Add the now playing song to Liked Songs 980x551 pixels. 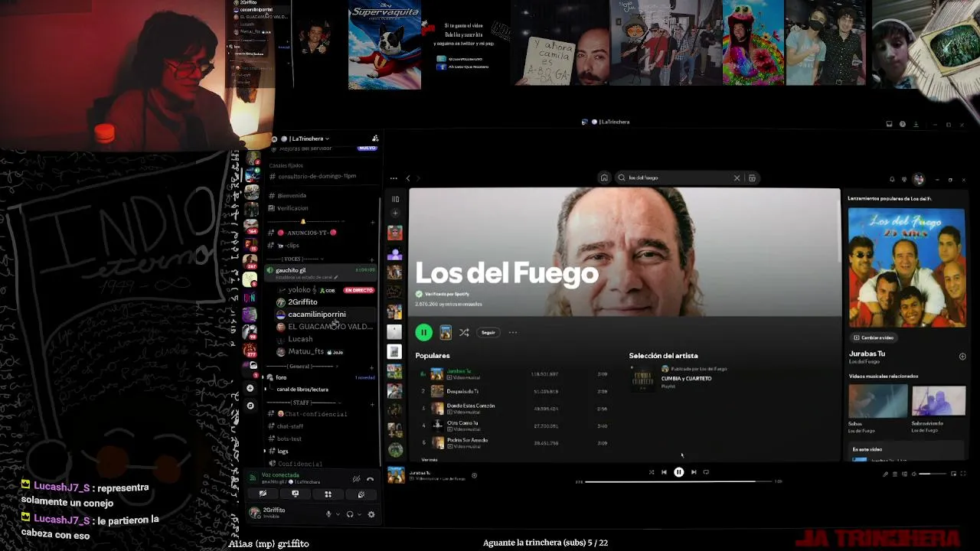tap(474, 475)
